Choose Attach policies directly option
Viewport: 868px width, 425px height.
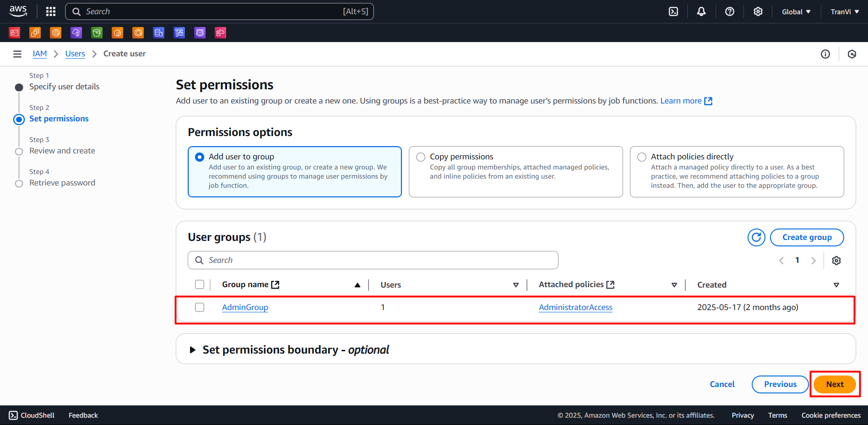pos(642,157)
